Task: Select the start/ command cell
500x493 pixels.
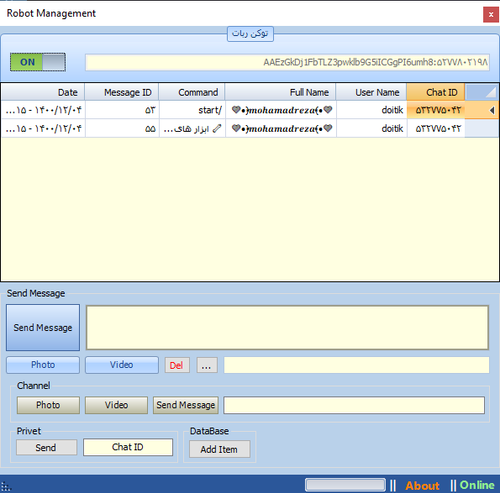Action: pos(192,110)
